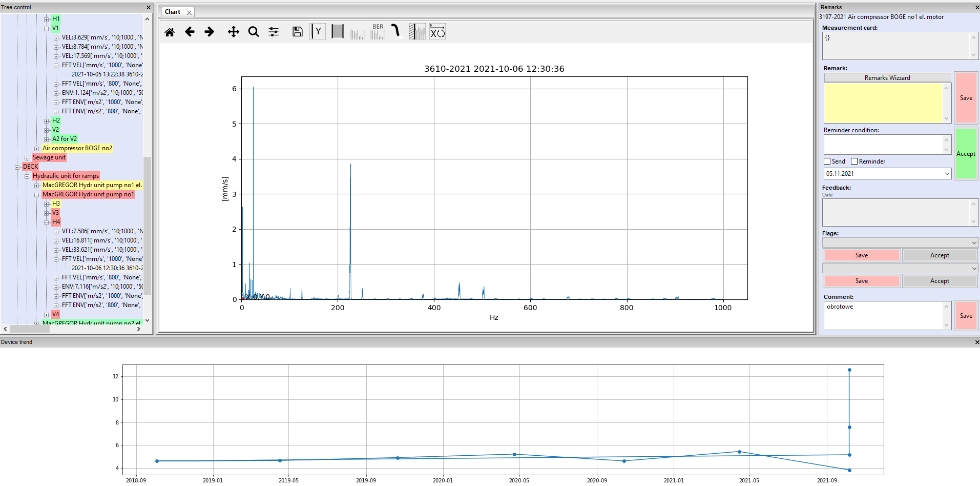Collapse the DECK tree node
The width and height of the screenshot is (980, 486).
coord(17,167)
